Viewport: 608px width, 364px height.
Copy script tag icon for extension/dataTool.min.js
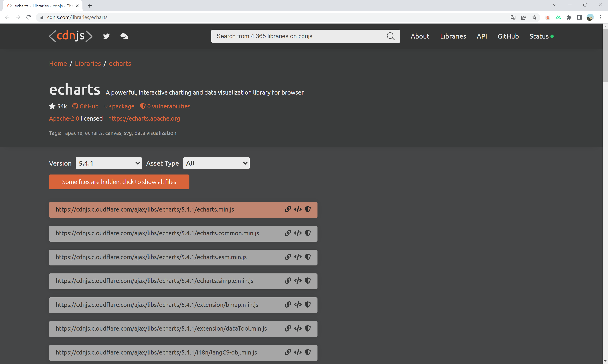point(298,328)
